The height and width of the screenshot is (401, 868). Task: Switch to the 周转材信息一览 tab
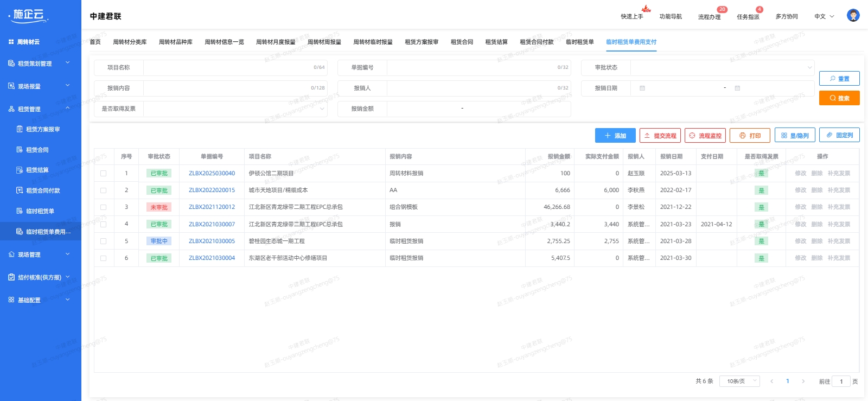coord(224,42)
